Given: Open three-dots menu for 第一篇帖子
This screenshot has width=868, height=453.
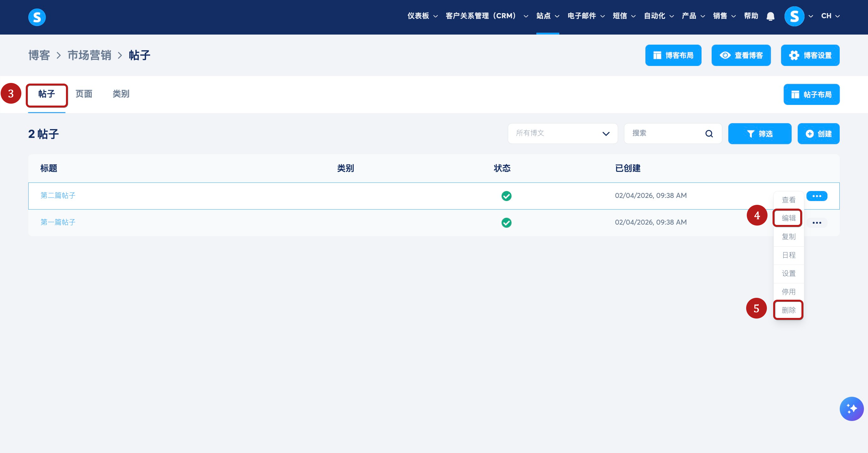Looking at the screenshot, I should tap(816, 223).
